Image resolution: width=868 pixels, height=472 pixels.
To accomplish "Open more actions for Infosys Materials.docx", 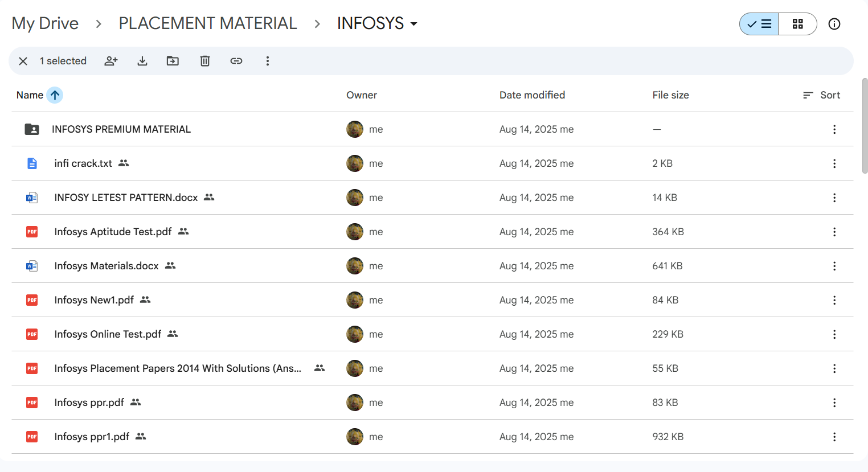I will pyautogui.click(x=834, y=266).
